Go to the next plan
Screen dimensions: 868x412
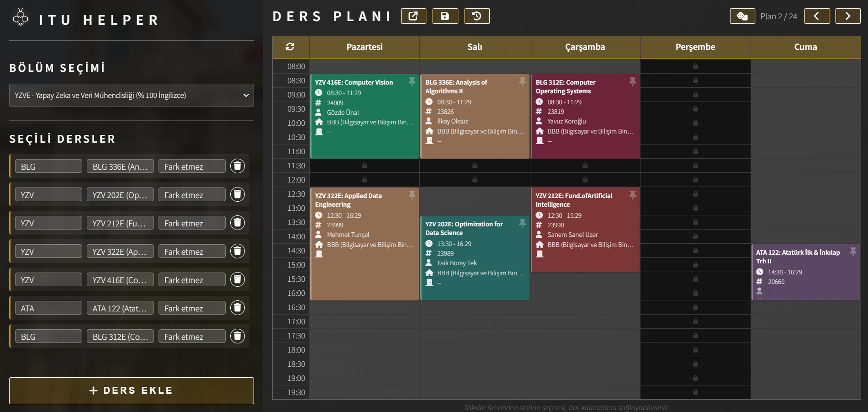[848, 16]
